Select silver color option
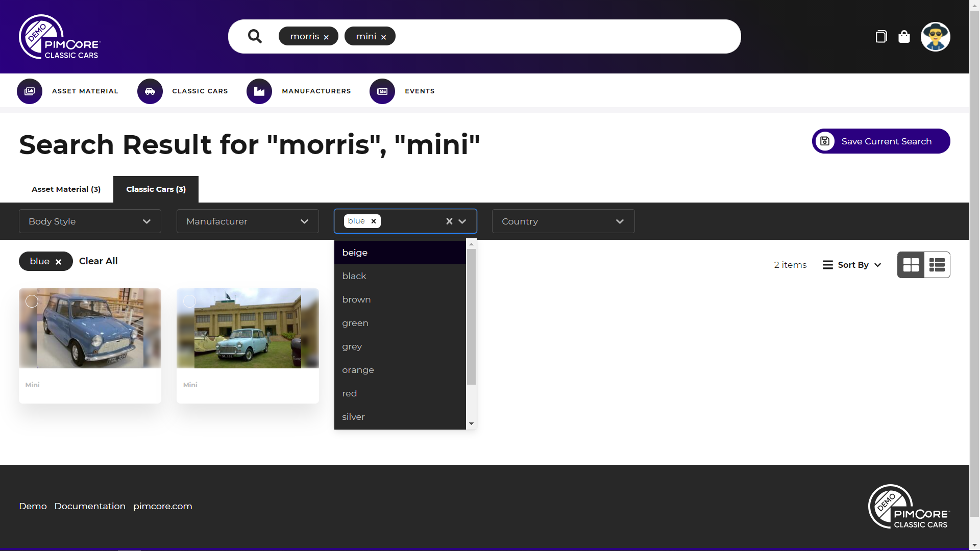The height and width of the screenshot is (551, 980). (400, 417)
